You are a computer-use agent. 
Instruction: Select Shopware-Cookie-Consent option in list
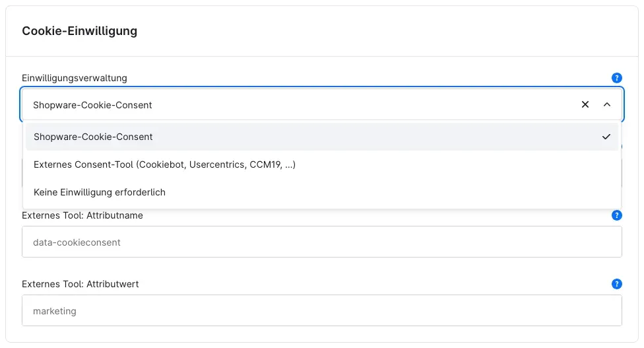tap(322, 137)
